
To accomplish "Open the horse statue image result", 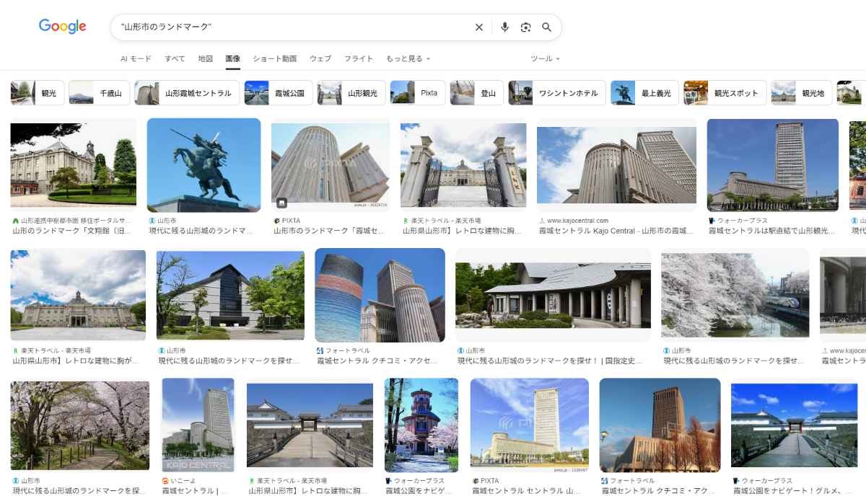I will pyautogui.click(x=204, y=165).
